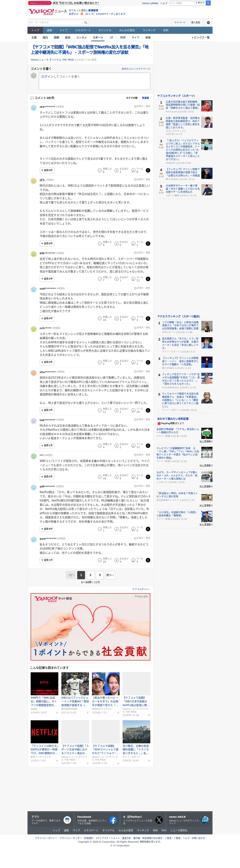Click なるほど icon on sta******** comment
Screen dimensions: 240x868
click(x=117, y=171)
